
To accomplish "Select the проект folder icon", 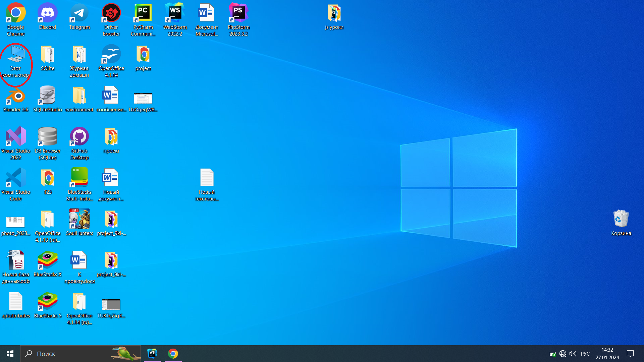I will coord(111,140).
